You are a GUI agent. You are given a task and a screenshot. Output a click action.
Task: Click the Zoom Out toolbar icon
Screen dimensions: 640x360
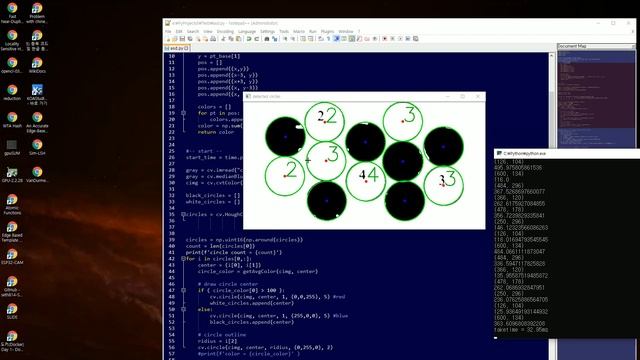pyautogui.click(x=293, y=39)
